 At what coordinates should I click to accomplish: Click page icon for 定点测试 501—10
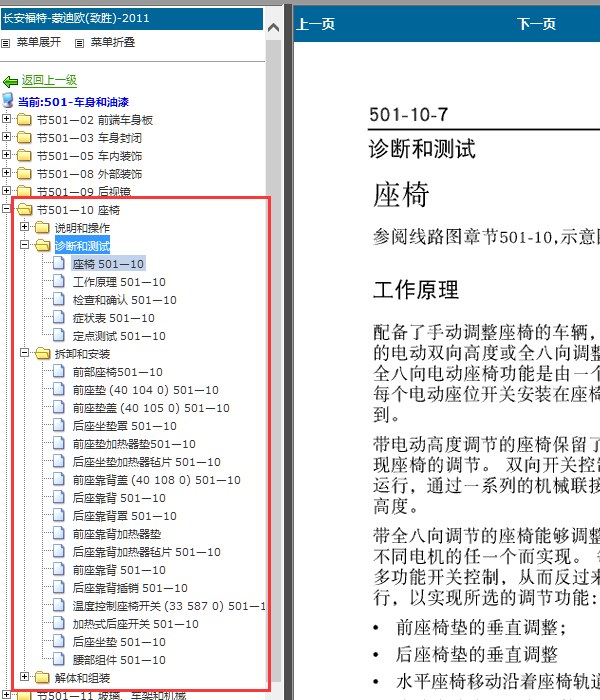(x=59, y=335)
